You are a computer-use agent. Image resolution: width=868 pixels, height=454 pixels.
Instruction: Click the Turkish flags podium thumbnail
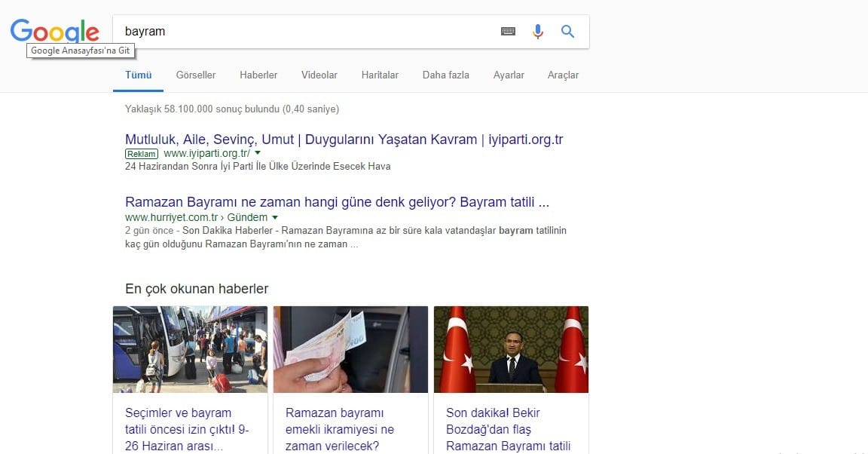[511, 349]
